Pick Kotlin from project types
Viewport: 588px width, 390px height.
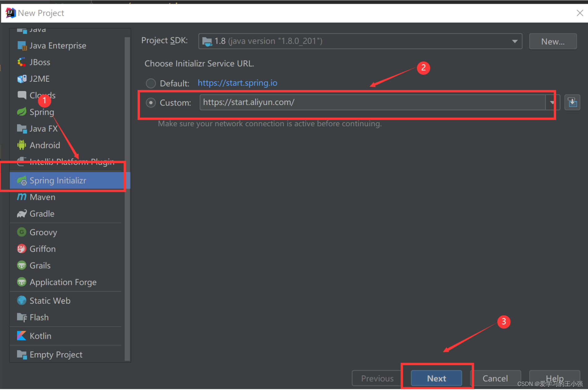(x=41, y=336)
